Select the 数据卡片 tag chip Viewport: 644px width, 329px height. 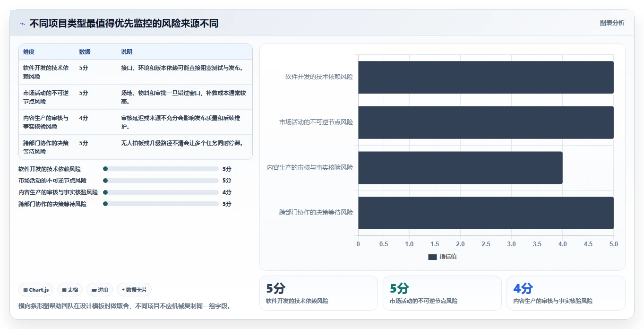134,290
